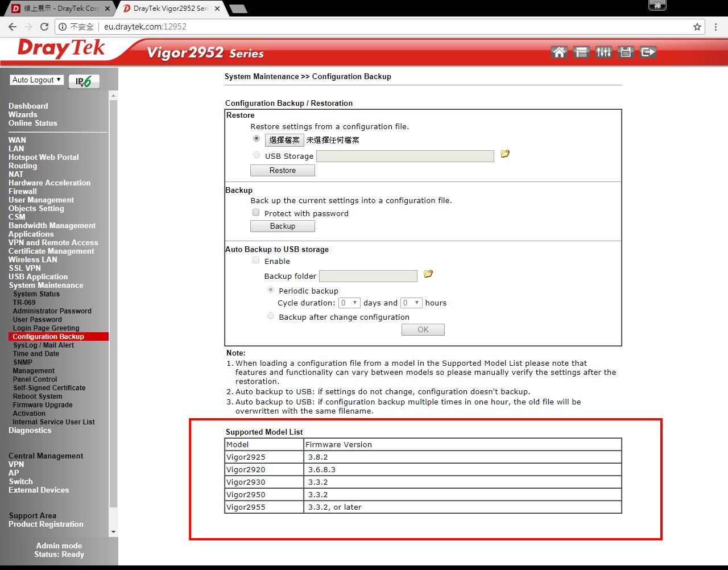Select Backup after change configuration radio
Viewport: 728px width, 570px height.
[x=271, y=316]
